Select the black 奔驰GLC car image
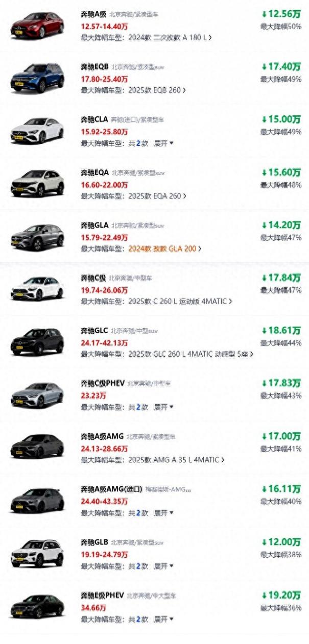 [37, 341]
